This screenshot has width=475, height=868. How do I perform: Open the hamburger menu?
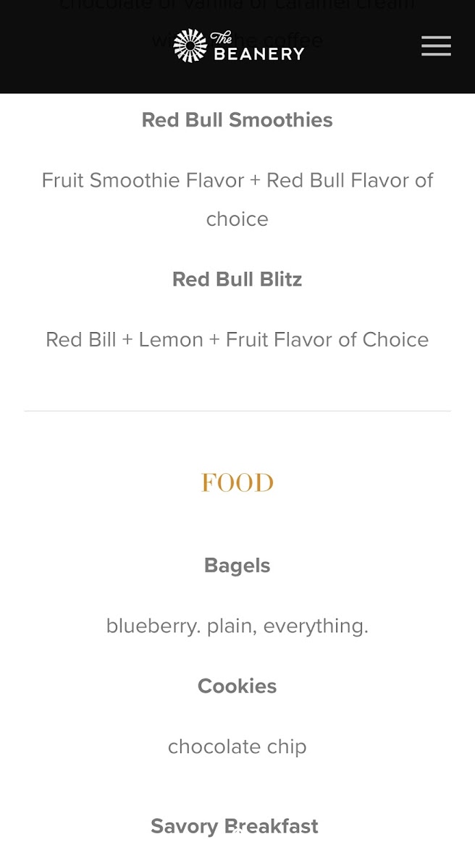436,46
